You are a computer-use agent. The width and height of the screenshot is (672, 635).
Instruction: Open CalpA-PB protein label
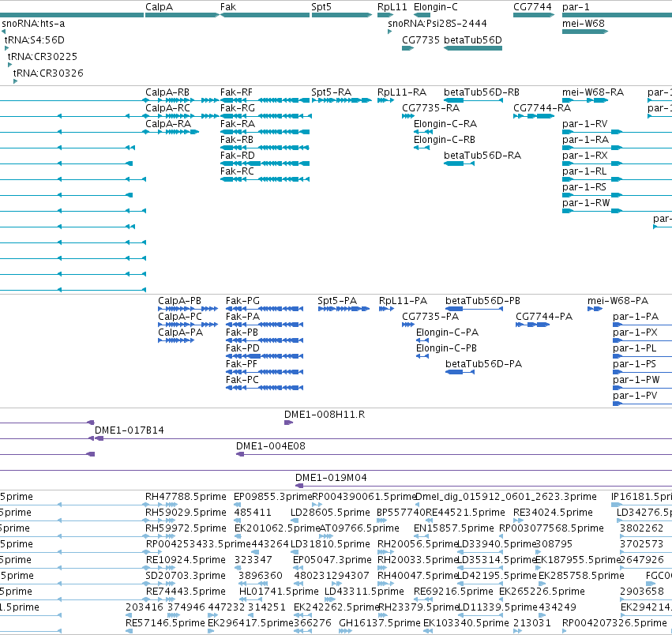pyautogui.click(x=179, y=301)
